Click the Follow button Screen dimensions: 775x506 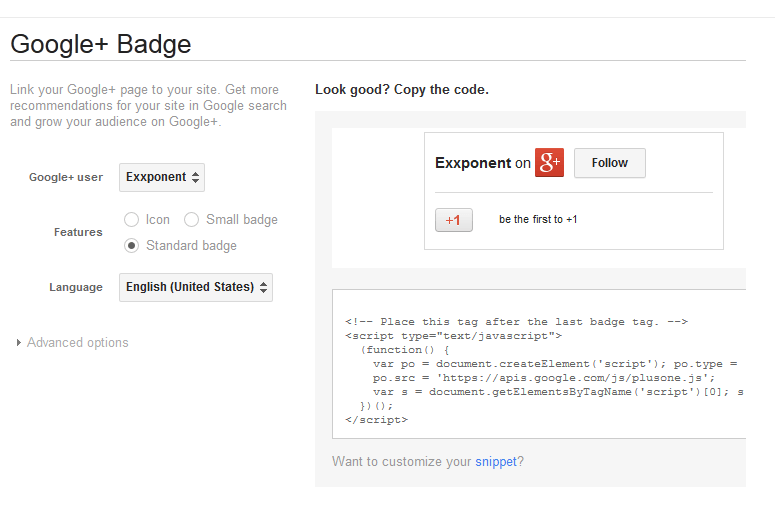[609, 163]
